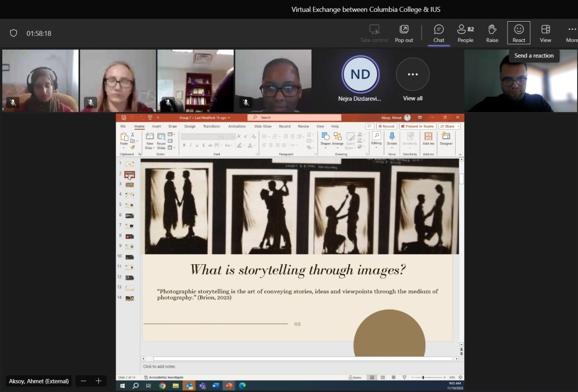Click the Present in Teams button
The height and width of the screenshot is (392, 578).
tap(417, 126)
